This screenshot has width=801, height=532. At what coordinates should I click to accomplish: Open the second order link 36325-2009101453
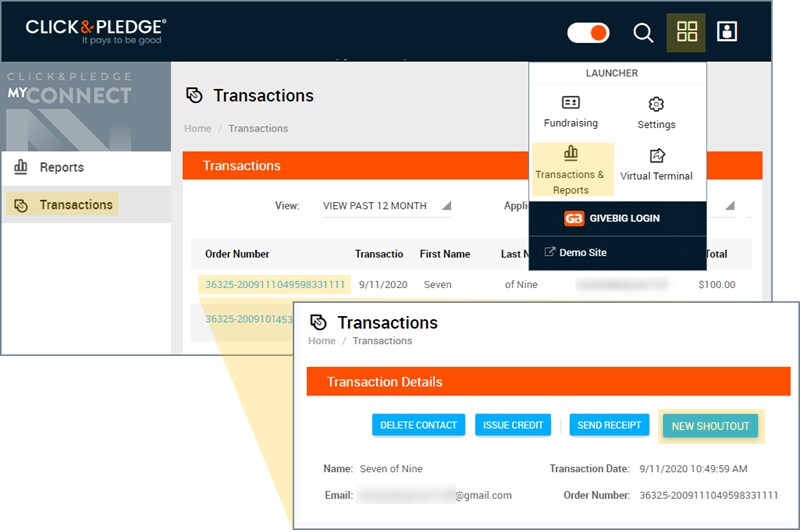(x=249, y=319)
